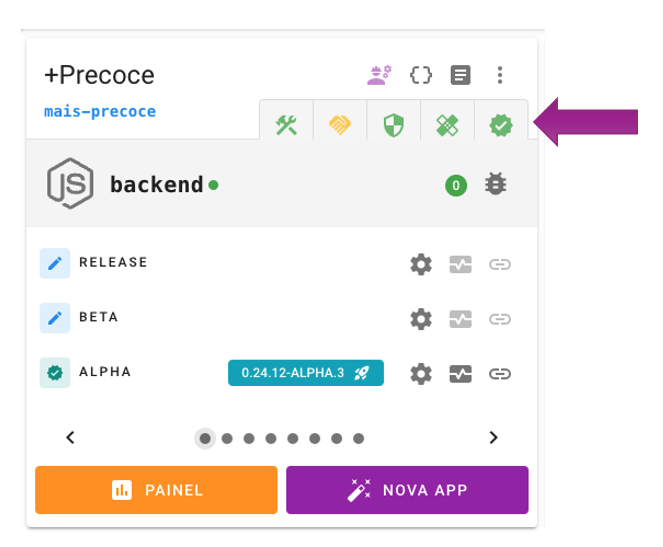Open the green verified check badge tab
663x547 pixels.
coord(501,125)
